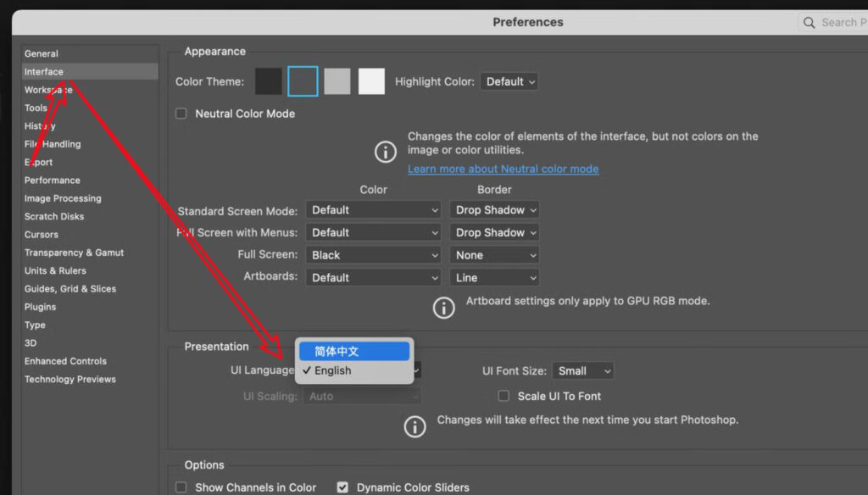Open the UI Font Size dropdown
Viewport: 868px width, 495px height.
(x=582, y=370)
